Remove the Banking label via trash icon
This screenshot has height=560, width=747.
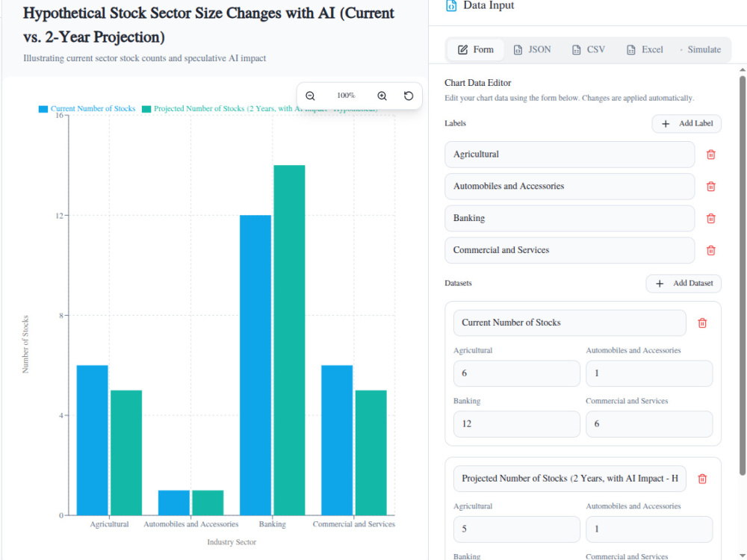tap(711, 218)
